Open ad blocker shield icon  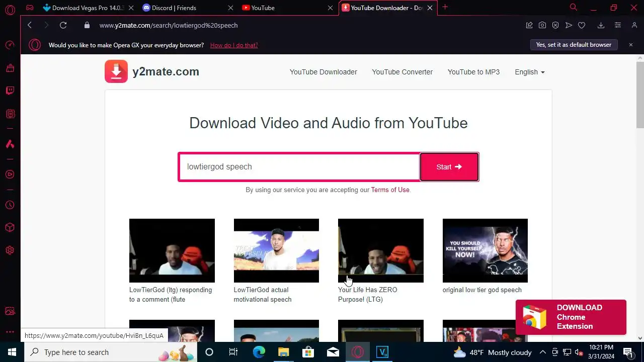click(x=555, y=25)
